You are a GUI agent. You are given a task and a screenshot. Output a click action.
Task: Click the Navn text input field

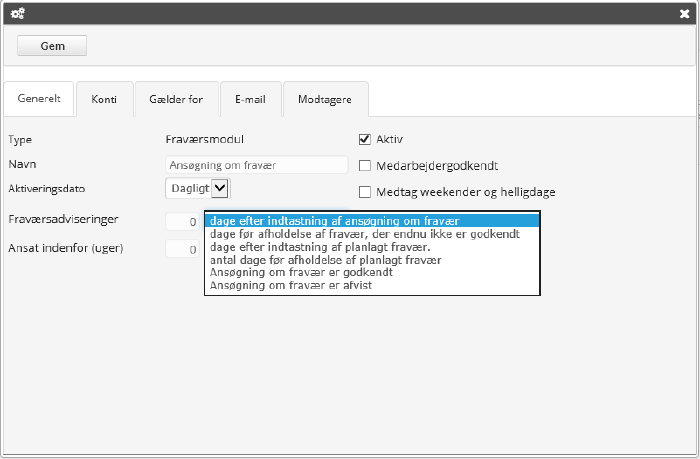click(x=256, y=164)
